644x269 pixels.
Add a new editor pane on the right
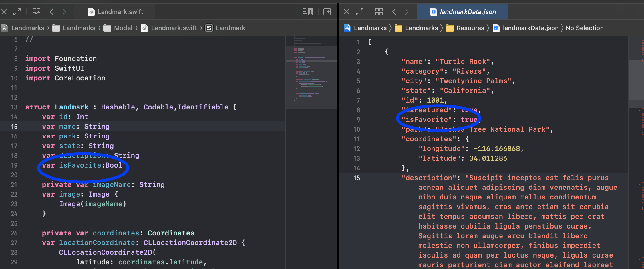[327, 12]
